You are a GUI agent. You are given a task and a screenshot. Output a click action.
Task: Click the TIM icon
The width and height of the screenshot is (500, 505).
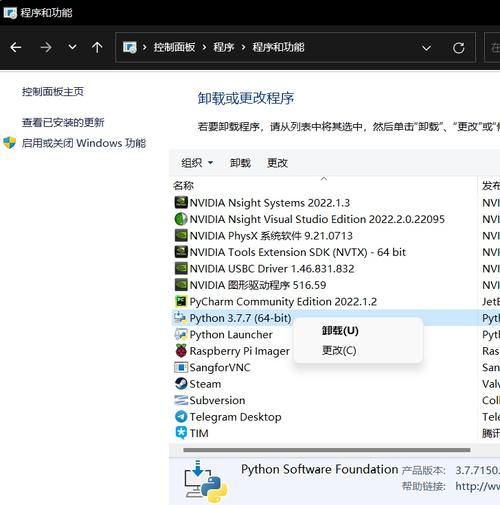pos(181,433)
